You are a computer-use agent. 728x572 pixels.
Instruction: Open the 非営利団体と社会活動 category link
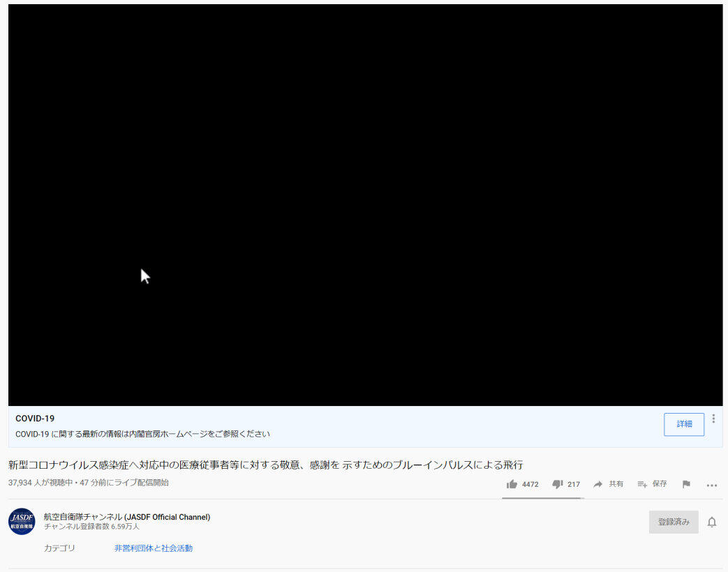pyautogui.click(x=153, y=548)
